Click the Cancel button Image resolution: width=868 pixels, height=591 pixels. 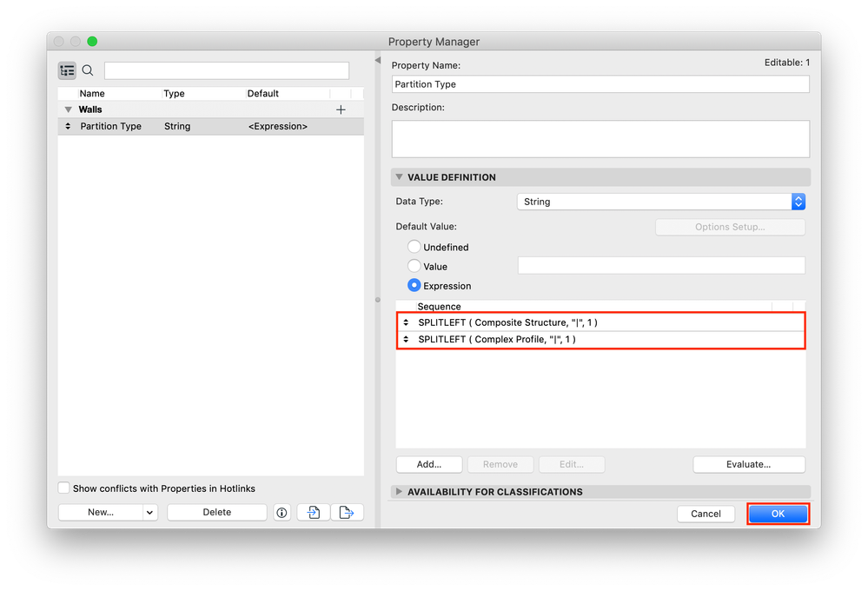pos(706,514)
